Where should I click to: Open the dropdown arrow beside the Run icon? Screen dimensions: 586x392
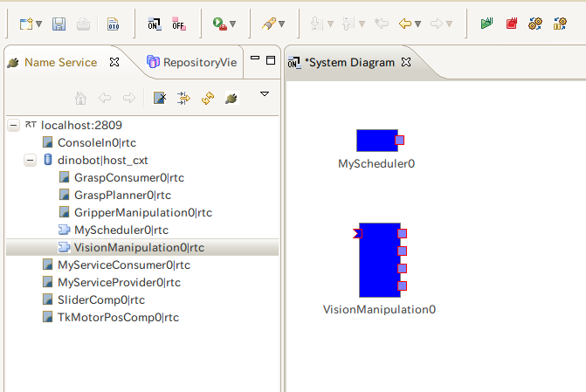232,24
